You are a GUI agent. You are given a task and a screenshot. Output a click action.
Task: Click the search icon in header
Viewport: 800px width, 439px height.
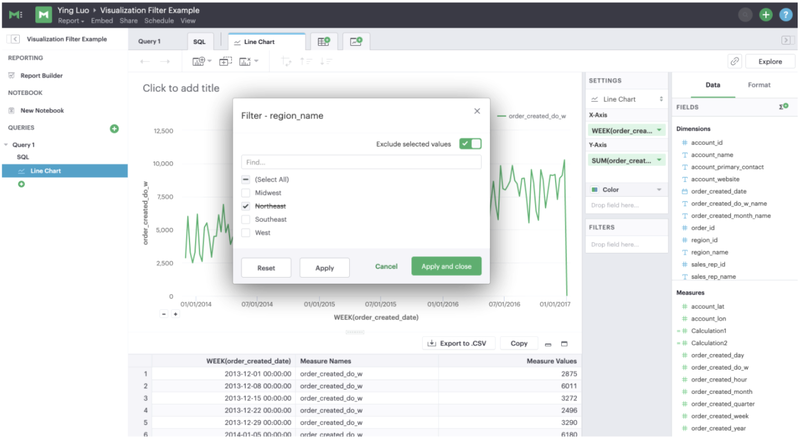(745, 15)
